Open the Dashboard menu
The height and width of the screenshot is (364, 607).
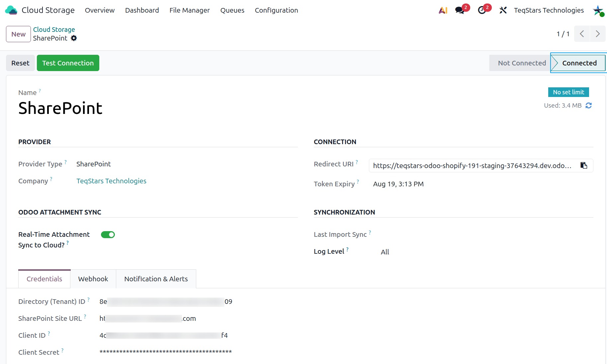click(x=142, y=10)
